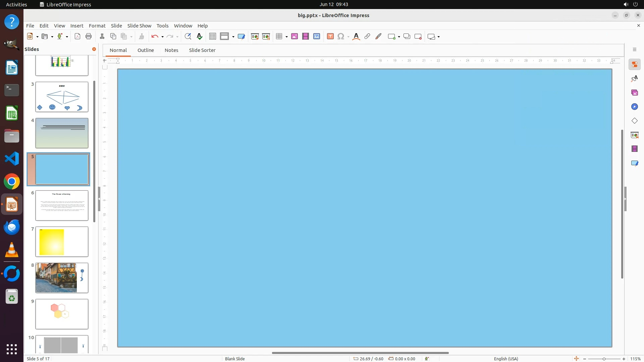
Task: Switch to the Slide Sorter tab
Action: click(202, 50)
